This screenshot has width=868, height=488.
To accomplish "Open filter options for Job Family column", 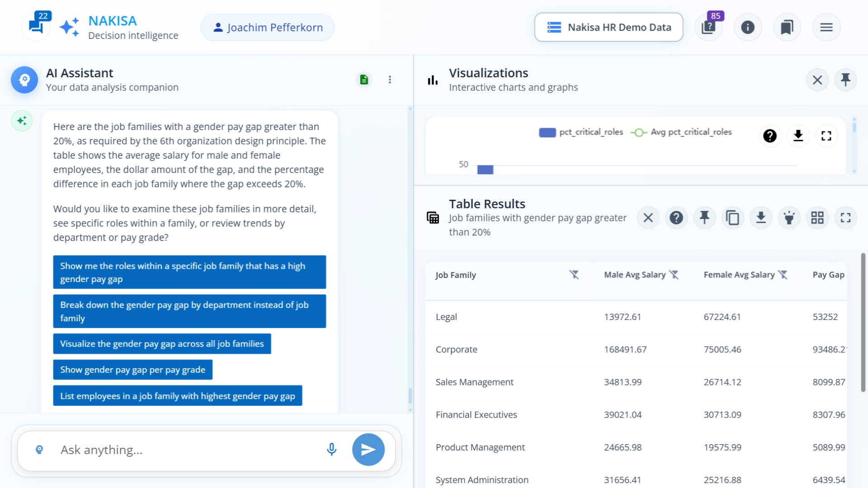I will [575, 274].
